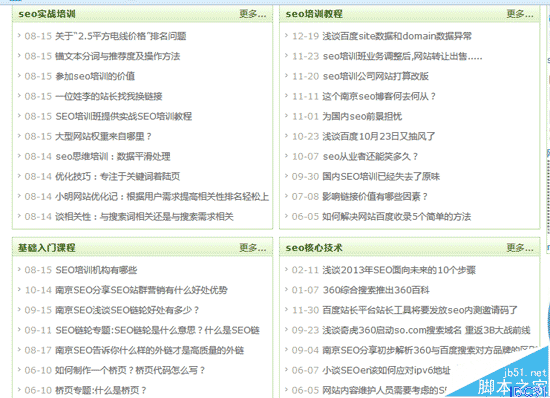Open the seo实战培训 section's 更多 link

pos(253,14)
